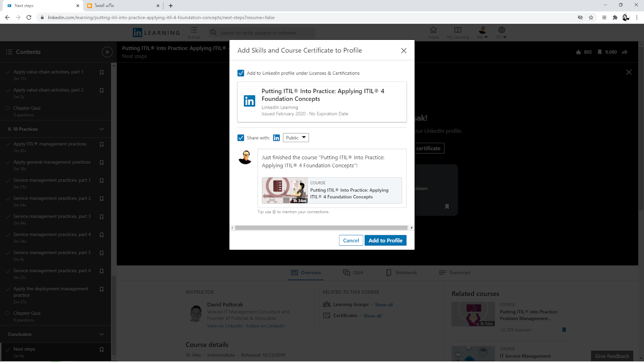This screenshot has width=644, height=362.
Task: Open View on LinkedIn instructor link
Action: 225,326
